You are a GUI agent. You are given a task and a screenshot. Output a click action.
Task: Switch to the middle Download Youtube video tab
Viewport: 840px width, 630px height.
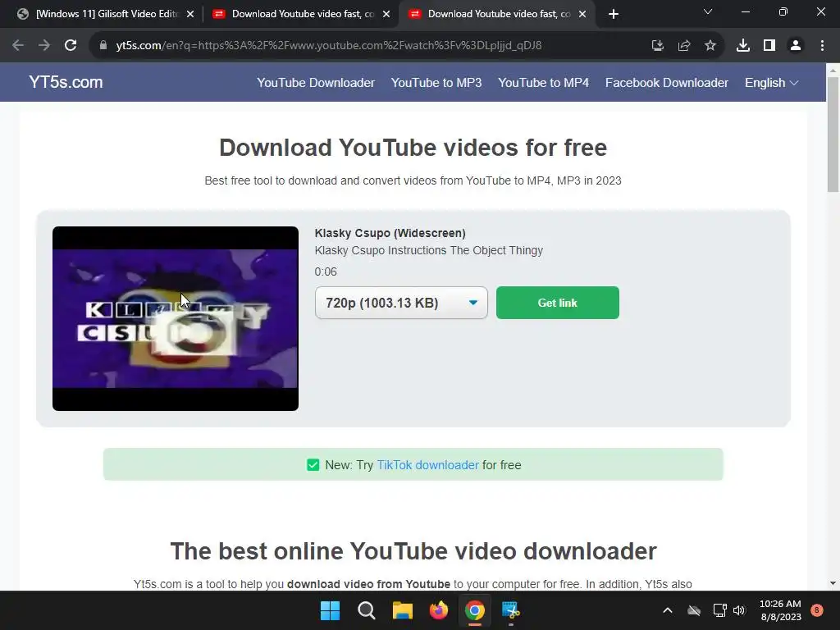coord(302,14)
